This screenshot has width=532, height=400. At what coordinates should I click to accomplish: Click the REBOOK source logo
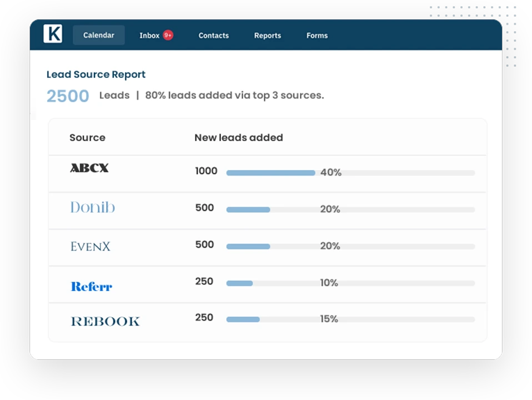pyautogui.click(x=105, y=321)
